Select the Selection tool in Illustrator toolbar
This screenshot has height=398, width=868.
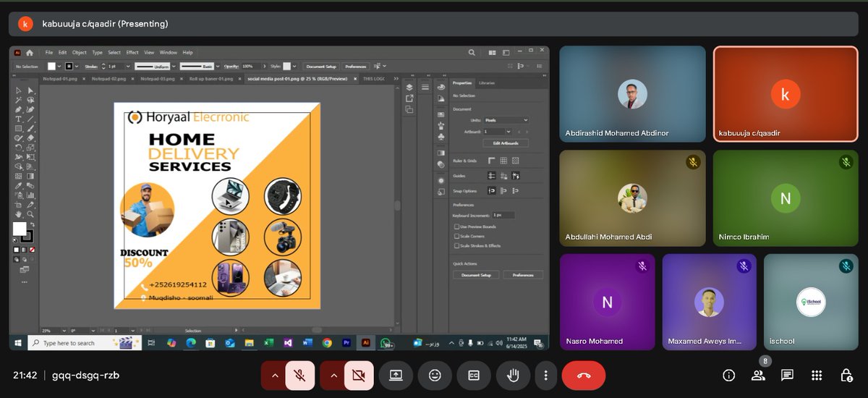[19, 90]
